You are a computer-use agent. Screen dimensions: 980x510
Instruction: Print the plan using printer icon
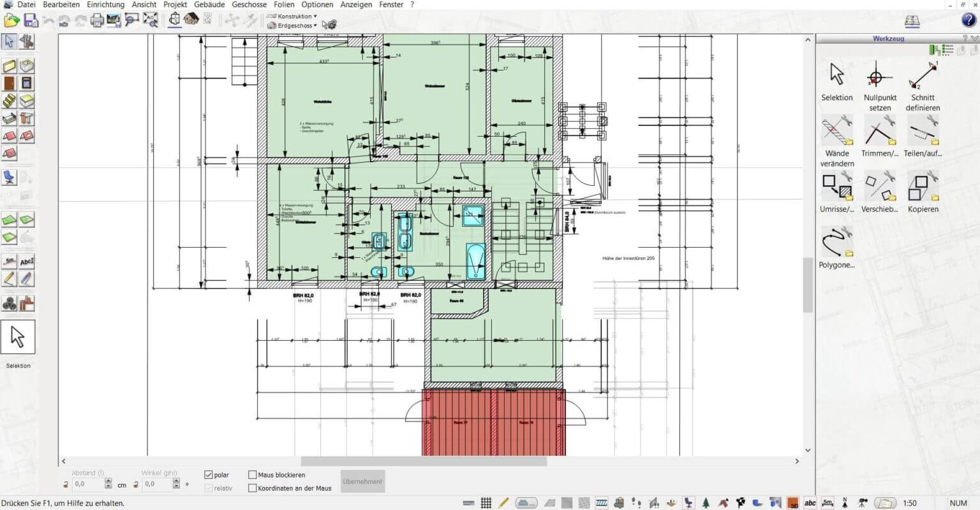[97, 20]
